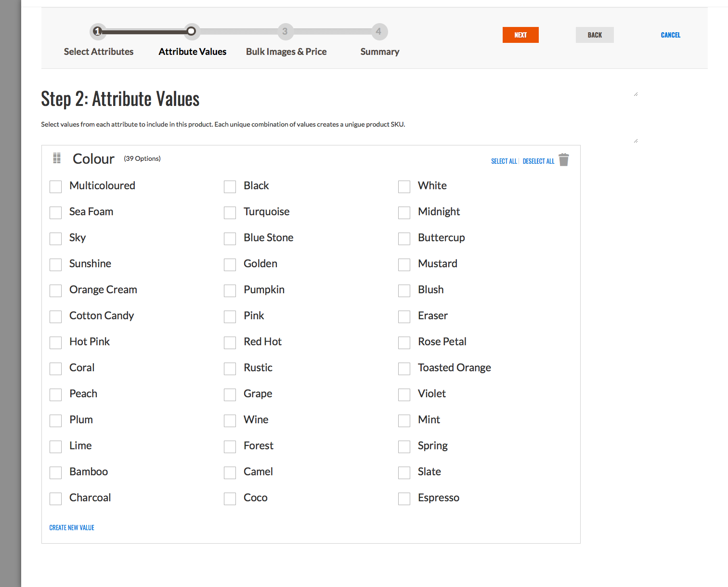The height and width of the screenshot is (587, 728).
Task: Check the Sea Foam option
Action: coord(55,212)
